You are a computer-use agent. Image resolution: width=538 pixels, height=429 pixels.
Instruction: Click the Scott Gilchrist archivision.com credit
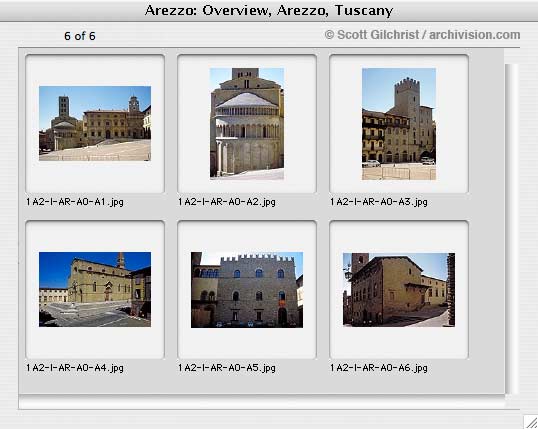[x=422, y=35]
